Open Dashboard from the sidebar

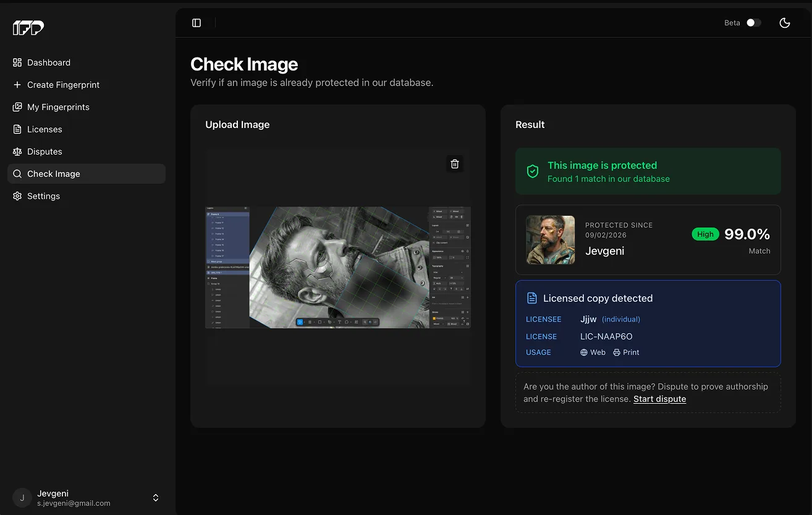tap(87, 62)
